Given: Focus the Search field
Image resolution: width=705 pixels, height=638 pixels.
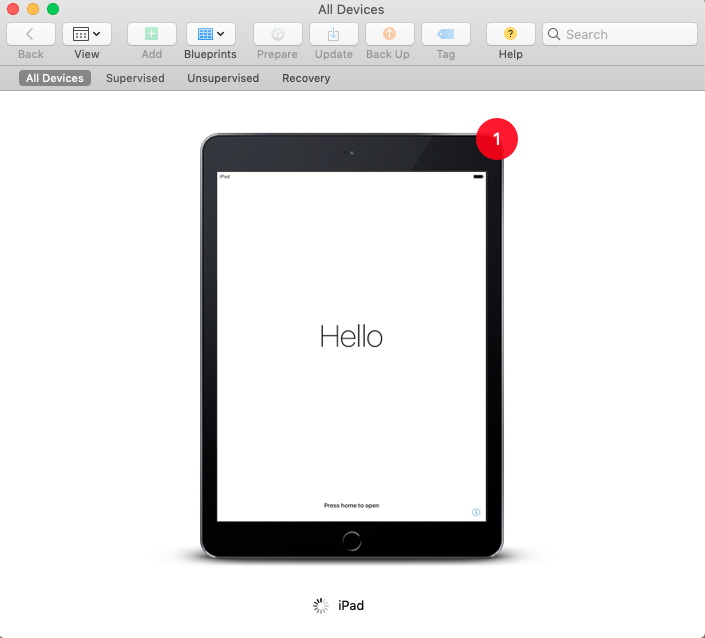Looking at the screenshot, I should [x=620, y=34].
